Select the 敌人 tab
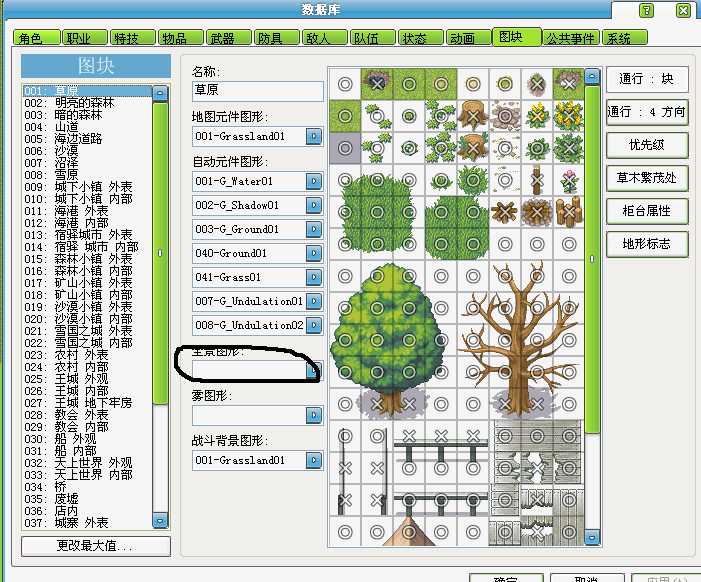 [x=325, y=38]
